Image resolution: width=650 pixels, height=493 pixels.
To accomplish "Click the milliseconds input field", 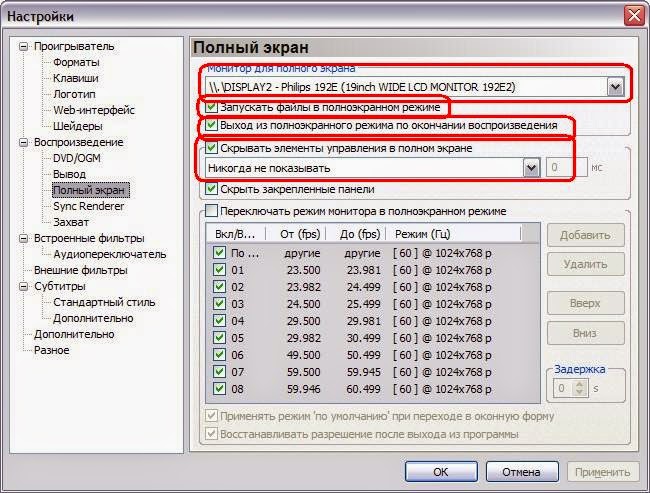I will pos(567,169).
